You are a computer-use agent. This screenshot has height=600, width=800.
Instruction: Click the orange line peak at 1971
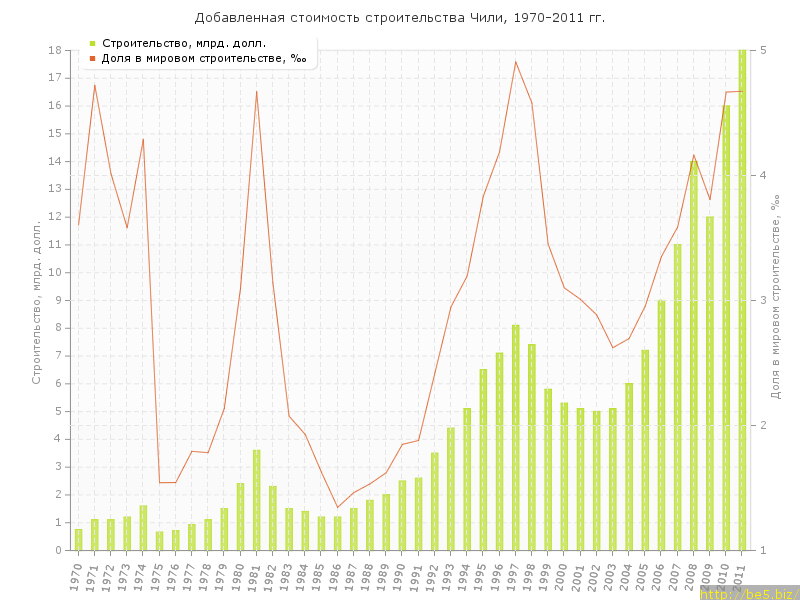point(95,85)
